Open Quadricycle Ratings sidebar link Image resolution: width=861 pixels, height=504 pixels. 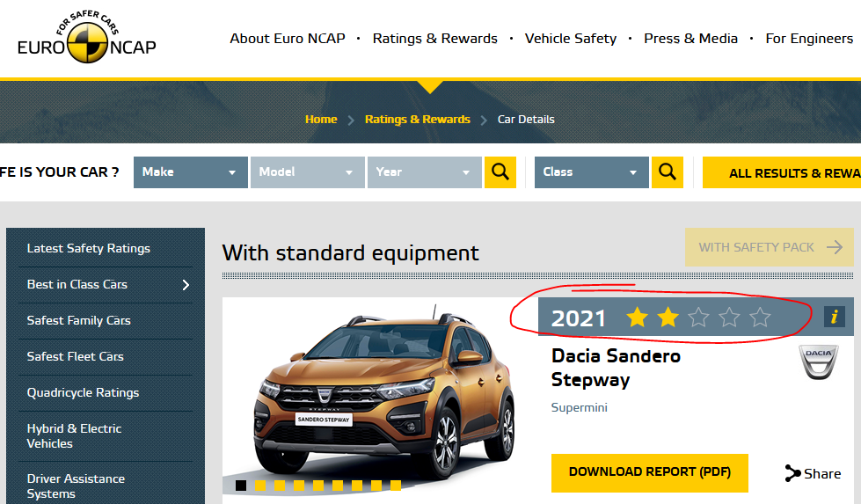(83, 392)
